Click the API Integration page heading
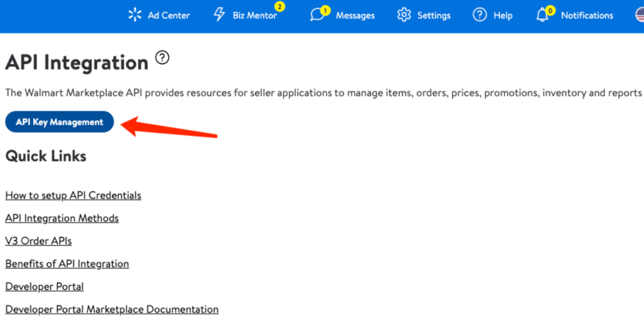 [x=77, y=62]
